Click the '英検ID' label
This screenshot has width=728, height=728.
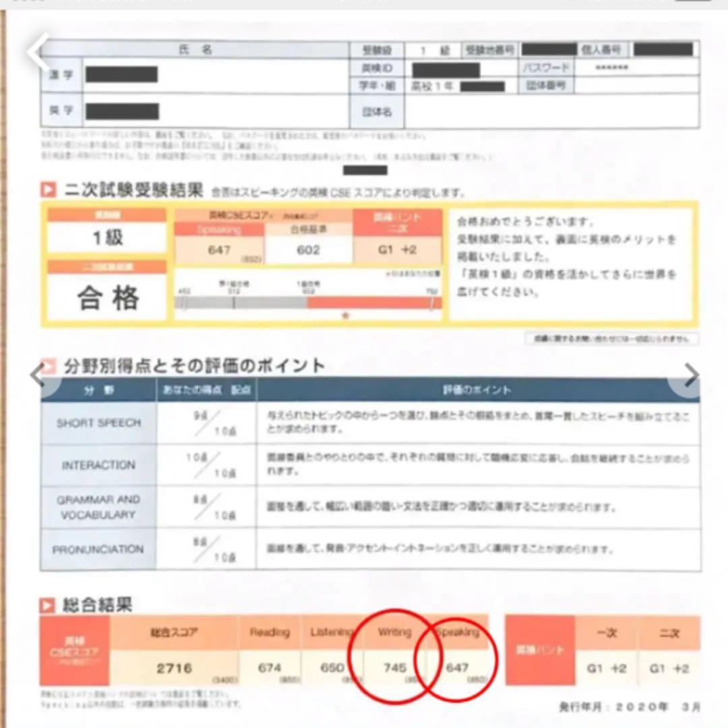tap(377, 68)
